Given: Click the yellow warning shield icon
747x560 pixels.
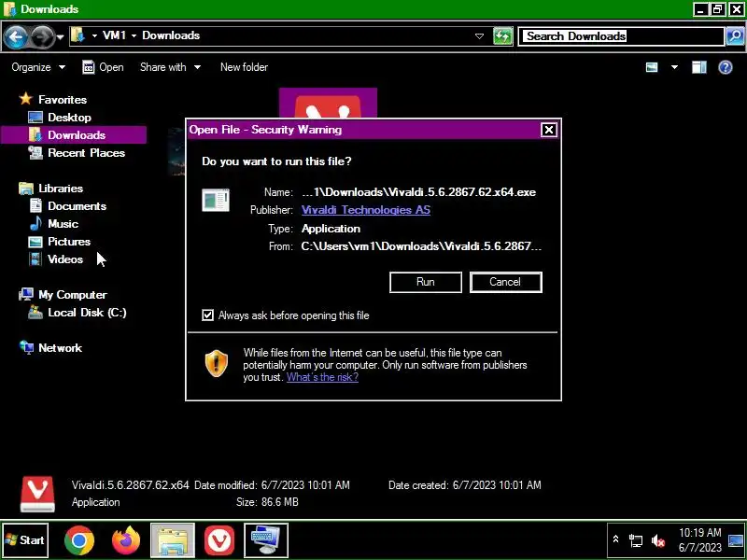Looking at the screenshot, I should 217,363.
